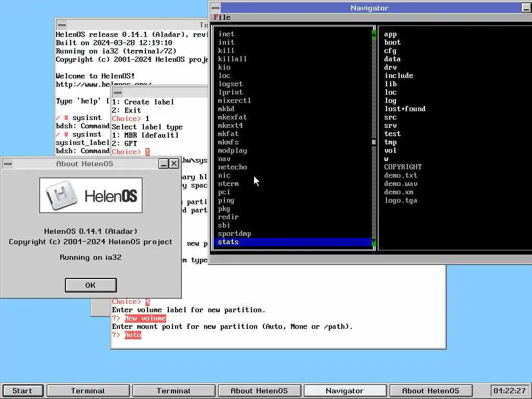The width and height of the screenshot is (532, 399).
Task: Select 'nterm' entry in Navigator
Action: point(229,183)
